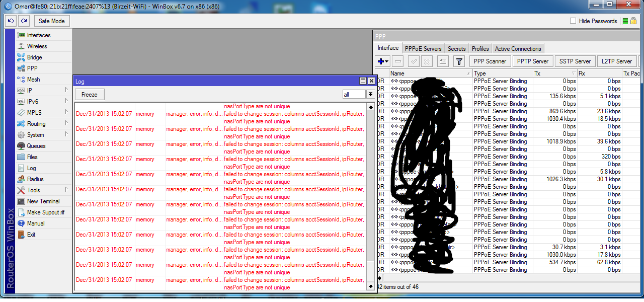Open the Mesh menu entry
This screenshot has width=644, height=302.
[33, 80]
